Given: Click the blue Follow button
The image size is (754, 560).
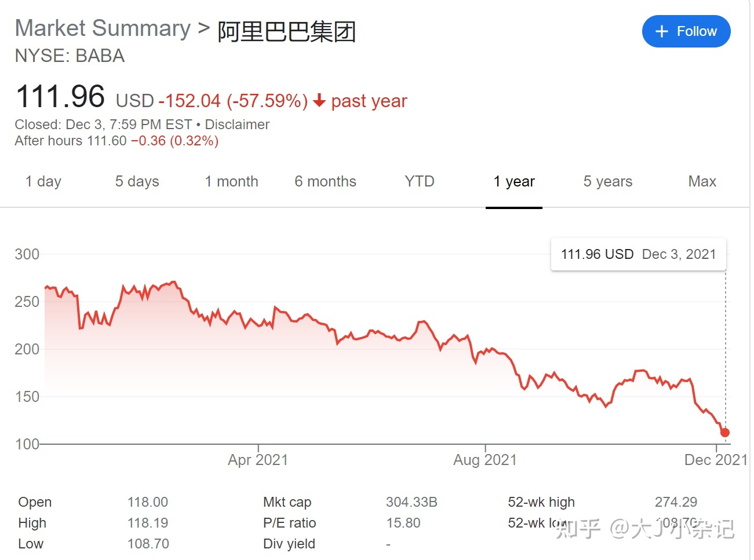Looking at the screenshot, I should (686, 31).
